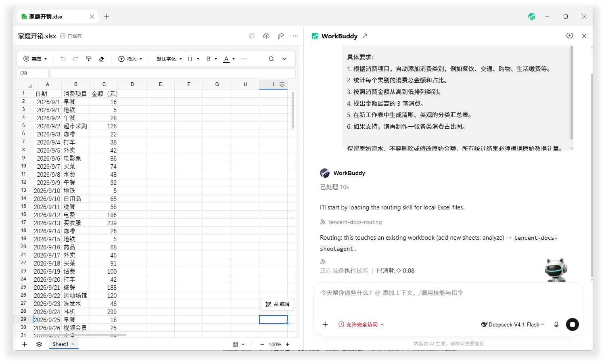Image resolution: width=606 pixels, height=364 pixels.
Task: Close the WorkBuddy panel
Action: [x=584, y=36]
